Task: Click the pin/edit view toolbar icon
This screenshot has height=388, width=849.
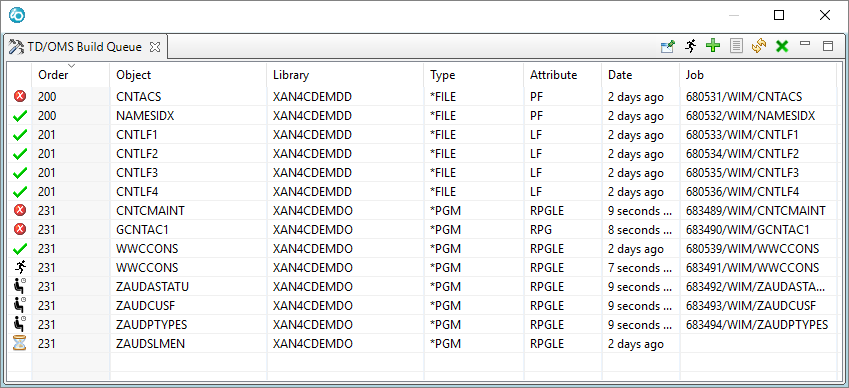Action: (668, 47)
